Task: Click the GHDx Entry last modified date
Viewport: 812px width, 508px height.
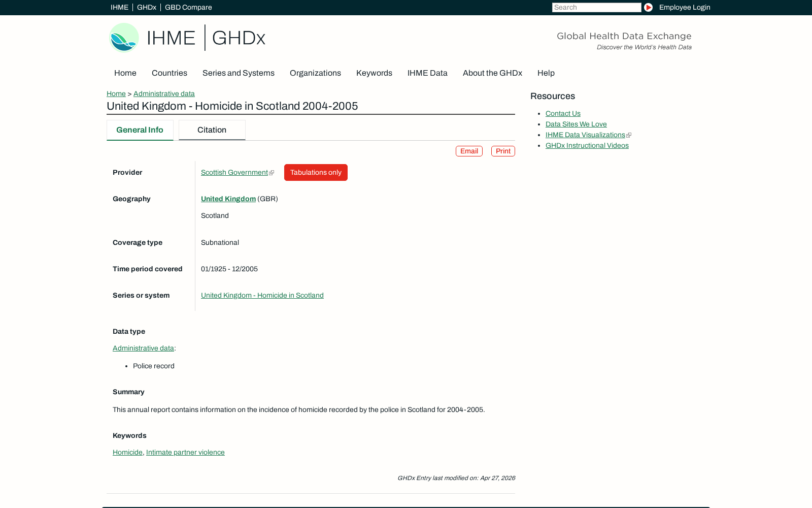Action: point(456,478)
